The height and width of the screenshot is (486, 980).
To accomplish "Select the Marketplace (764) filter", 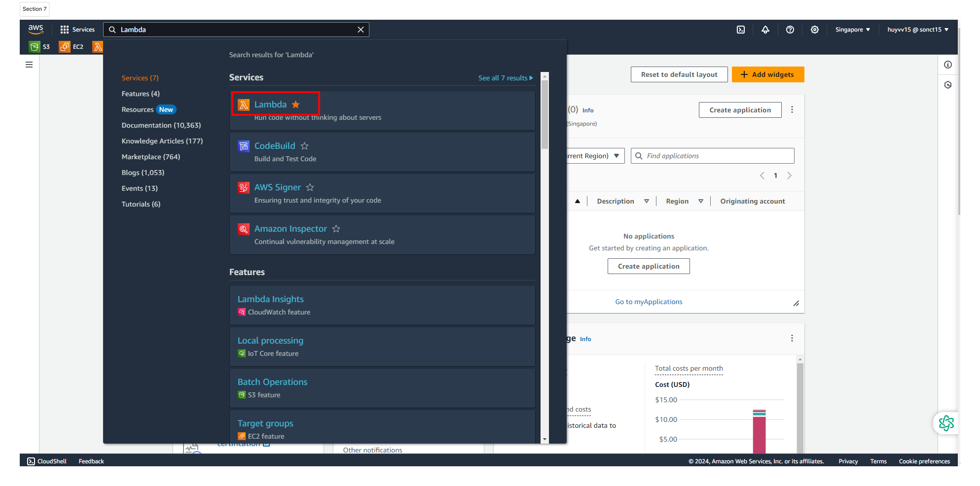I will [x=151, y=157].
